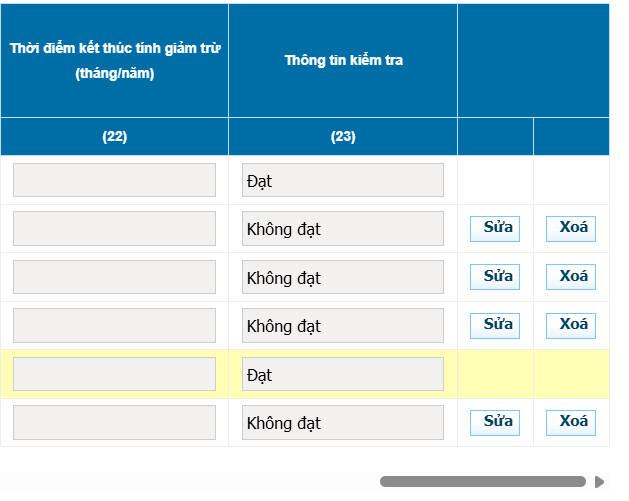The image size is (629, 501).
Task: Click the first row's "Đạt" field
Action: [x=342, y=180]
